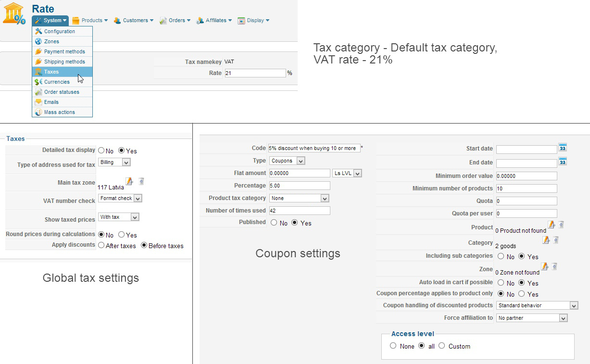Click the delete icon in the coupon Zone row
The image size is (590, 364).
554,266
